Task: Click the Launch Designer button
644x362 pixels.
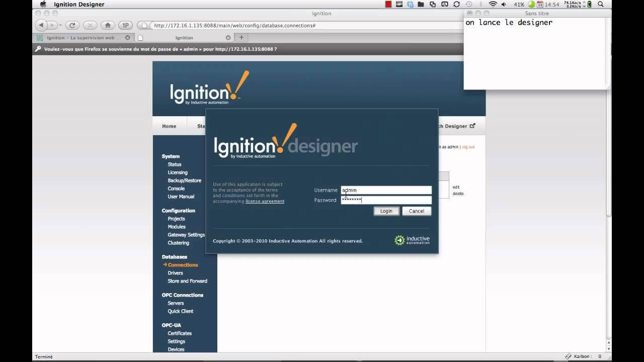Action: coord(457,126)
